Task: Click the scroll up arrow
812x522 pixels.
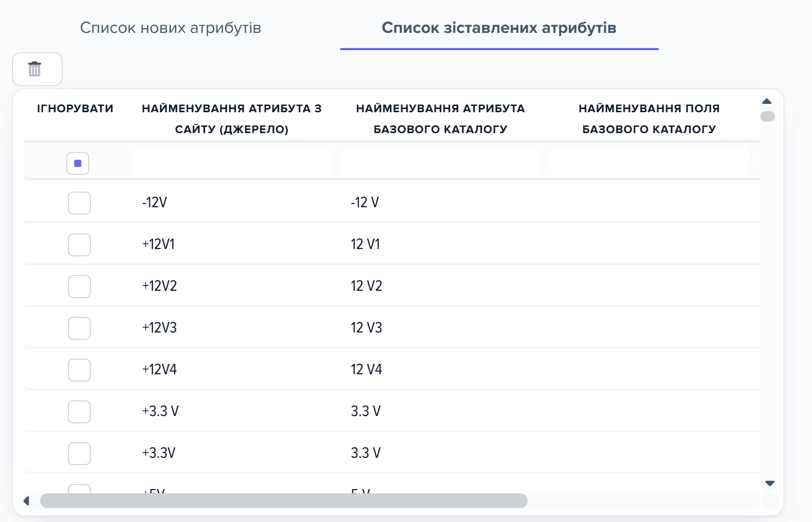Action: (767, 101)
